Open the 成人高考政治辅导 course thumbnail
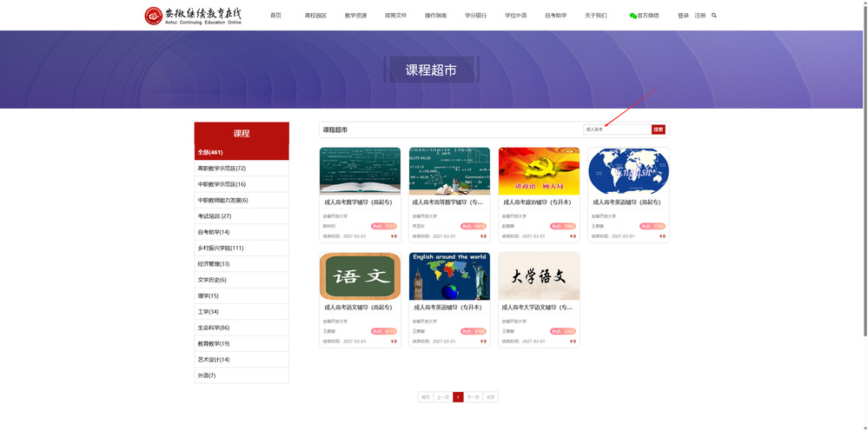 click(x=539, y=170)
